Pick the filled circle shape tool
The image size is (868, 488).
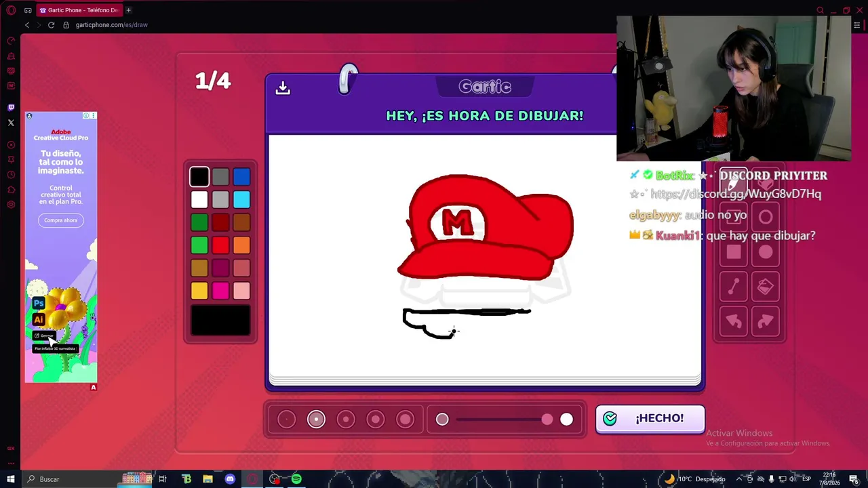pyautogui.click(x=766, y=252)
